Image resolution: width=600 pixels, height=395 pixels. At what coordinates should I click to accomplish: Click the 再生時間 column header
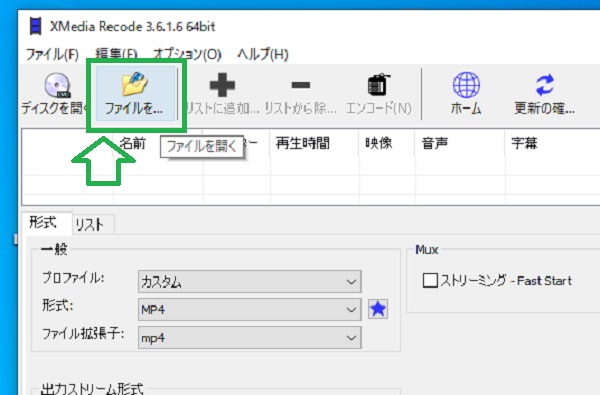point(303,143)
